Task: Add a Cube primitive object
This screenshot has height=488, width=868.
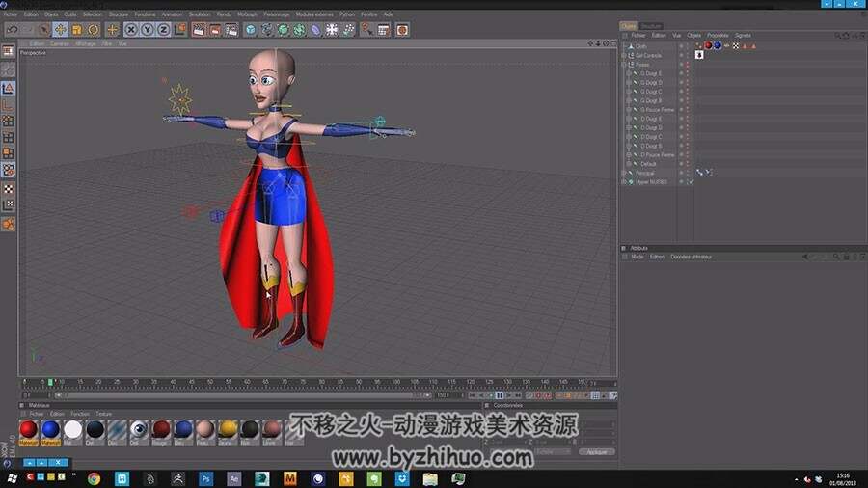Action: coord(250,29)
